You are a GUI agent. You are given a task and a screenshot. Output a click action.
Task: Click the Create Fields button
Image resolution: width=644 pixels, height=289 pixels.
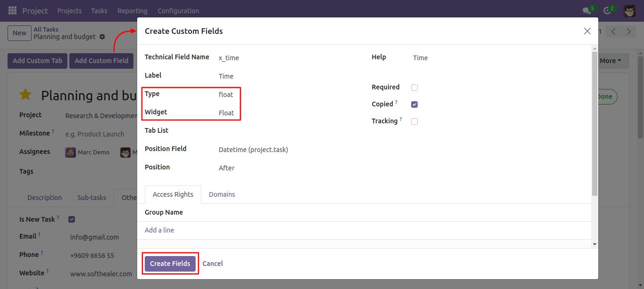click(170, 264)
